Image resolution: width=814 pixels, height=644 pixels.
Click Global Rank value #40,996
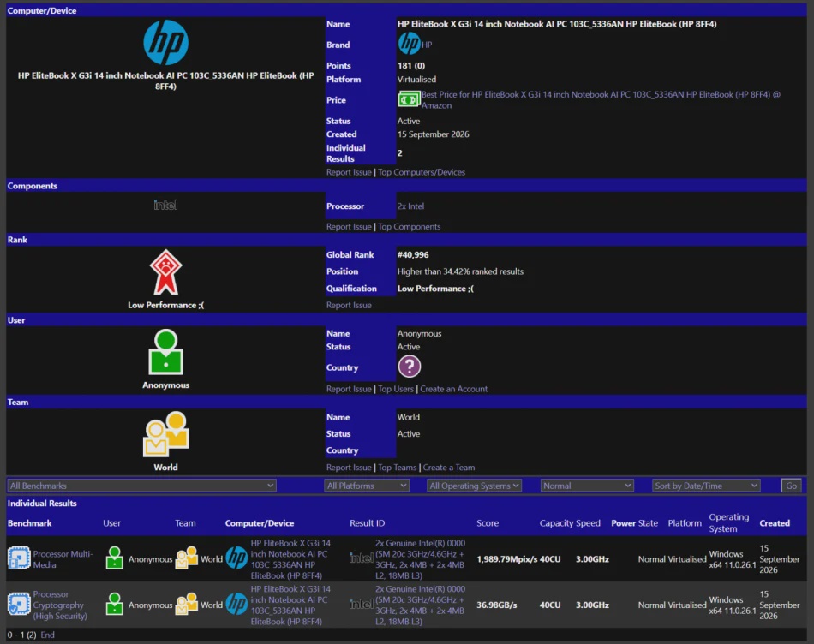413,255
